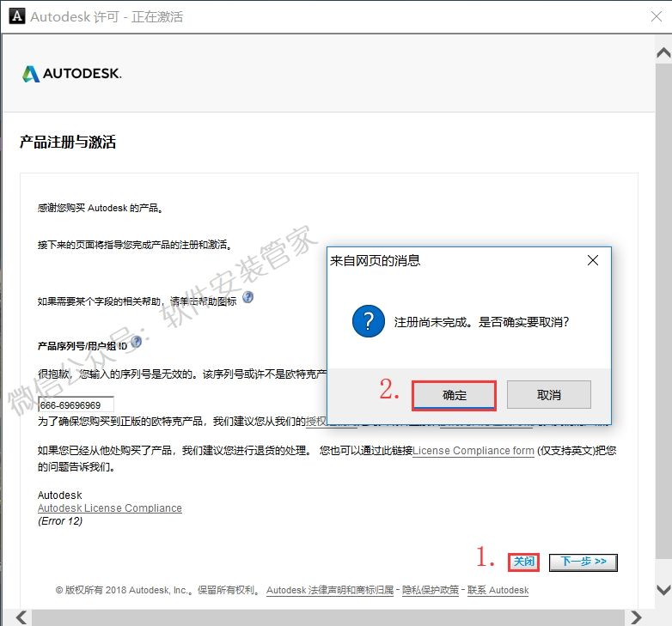
Task: Click the 关闭 button at bottom
Action: [523, 562]
